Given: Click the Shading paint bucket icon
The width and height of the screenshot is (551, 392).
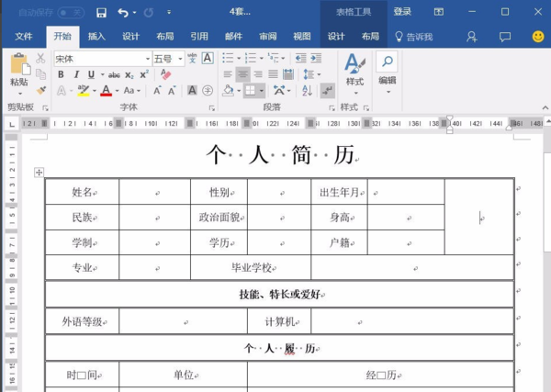Looking at the screenshot, I should [228, 91].
